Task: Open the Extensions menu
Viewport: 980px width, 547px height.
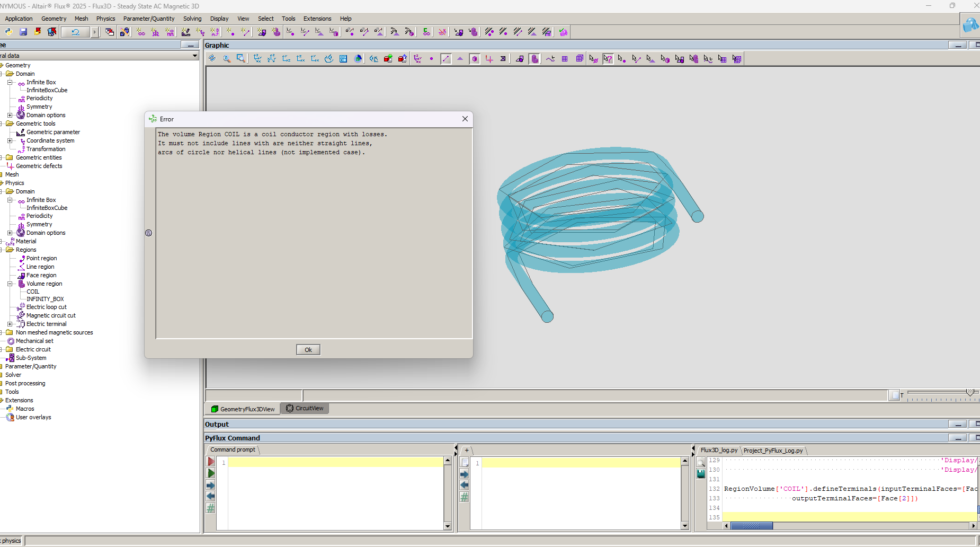Action: (317, 19)
